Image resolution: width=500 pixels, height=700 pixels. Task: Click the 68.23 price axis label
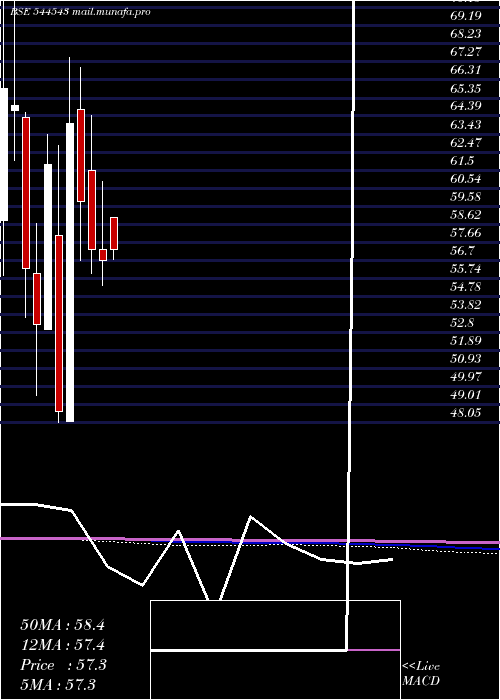(x=465, y=34)
